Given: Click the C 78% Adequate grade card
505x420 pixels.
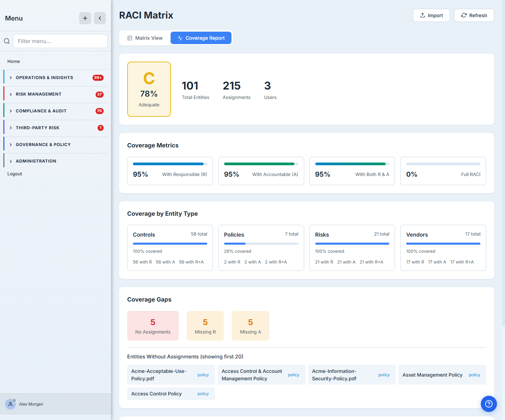Looking at the screenshot, I should [149, 89].
